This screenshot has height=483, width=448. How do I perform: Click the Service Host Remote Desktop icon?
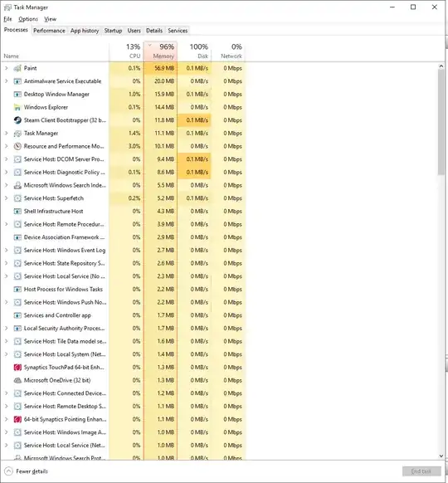click(x=17, y=407)
